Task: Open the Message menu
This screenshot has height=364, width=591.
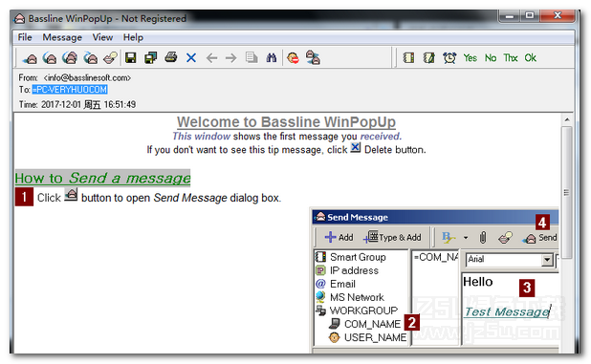Action: [62, 37]
